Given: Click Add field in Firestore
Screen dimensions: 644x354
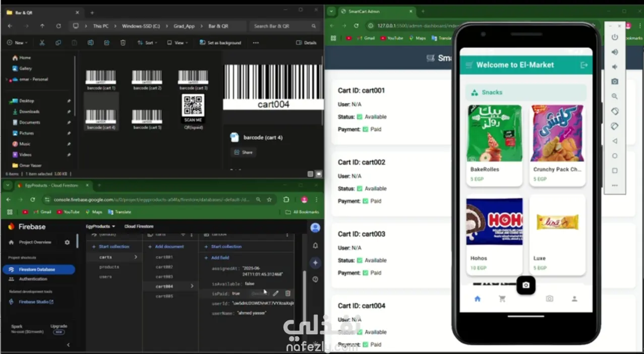Looking at the screenshot, I should (x=217, y=258).
